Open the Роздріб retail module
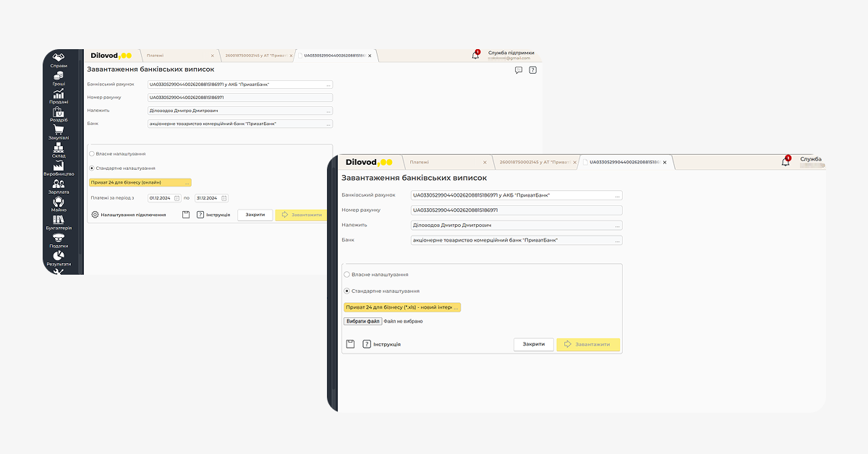The image size is (868, 454). [59, 115]
